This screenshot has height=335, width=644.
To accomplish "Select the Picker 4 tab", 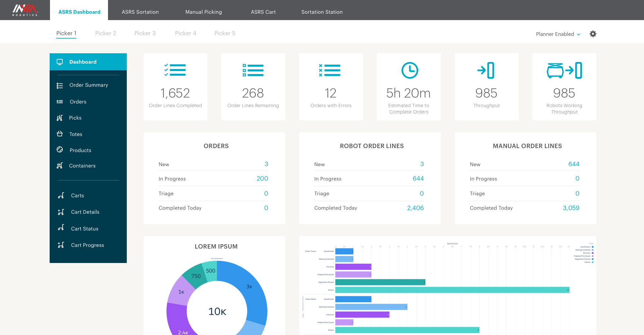I will point(185,33).
